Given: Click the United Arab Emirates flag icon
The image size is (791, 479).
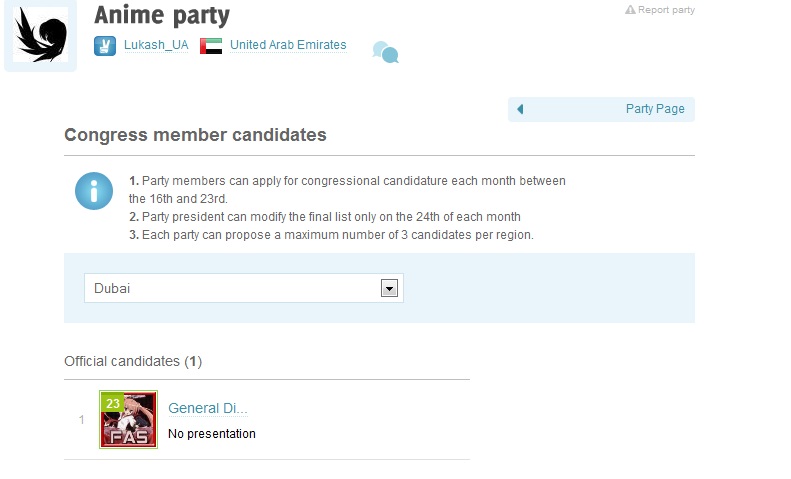Looking at the screenshot, I should 211,46.
